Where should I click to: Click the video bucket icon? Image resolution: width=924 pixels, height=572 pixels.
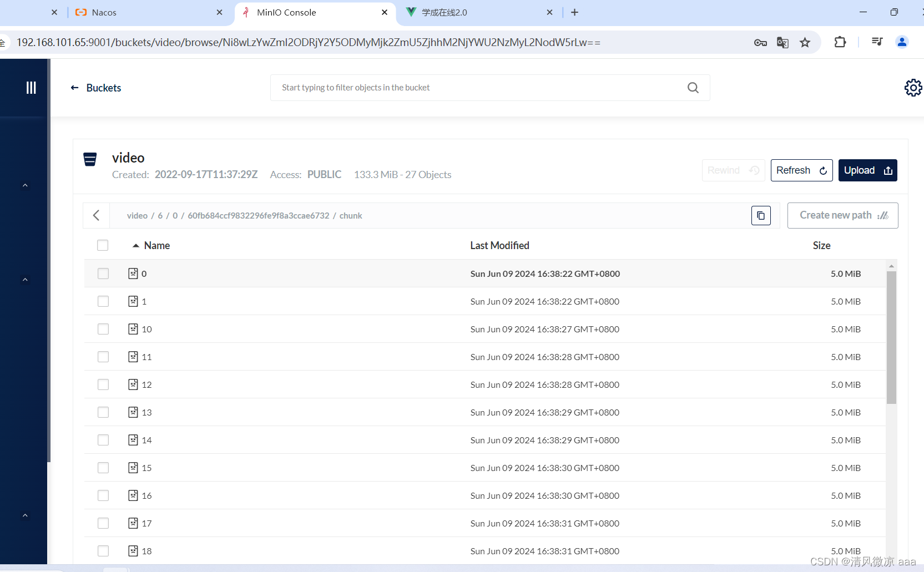coord(90,159)
